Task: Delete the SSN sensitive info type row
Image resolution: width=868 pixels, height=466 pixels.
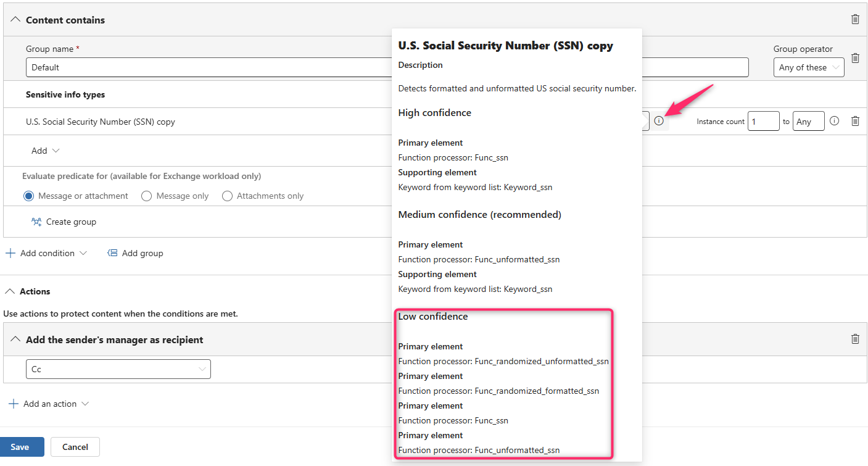Action: tap(855, 121)
